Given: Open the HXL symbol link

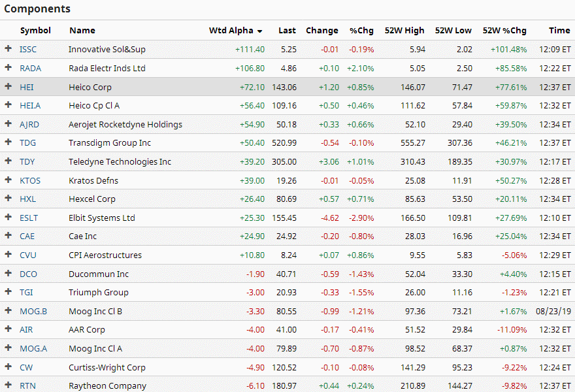Looking at the screenshot, I should (28, 199).
